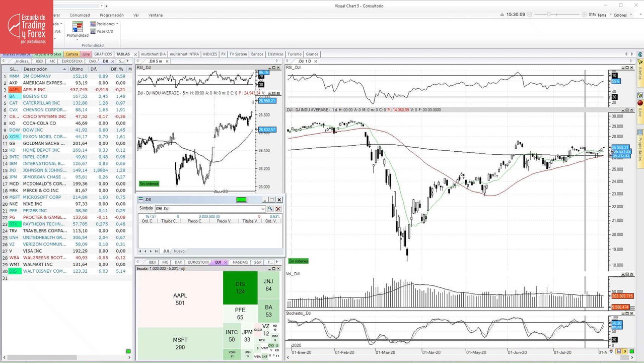Click Sin órdenes label on 5 m chart
Screen dimensions: 644x363
(149, 184)
